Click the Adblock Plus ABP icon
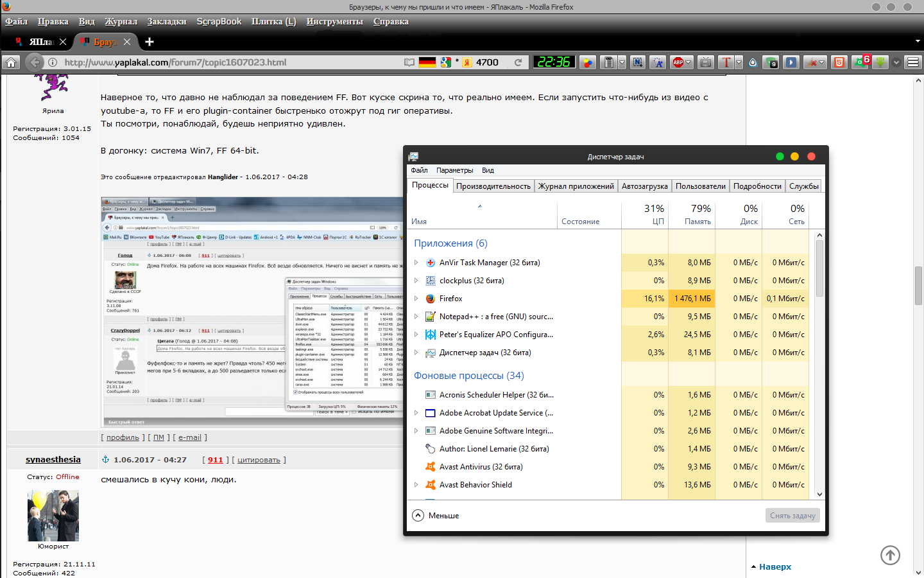 (x=678, y=62)
